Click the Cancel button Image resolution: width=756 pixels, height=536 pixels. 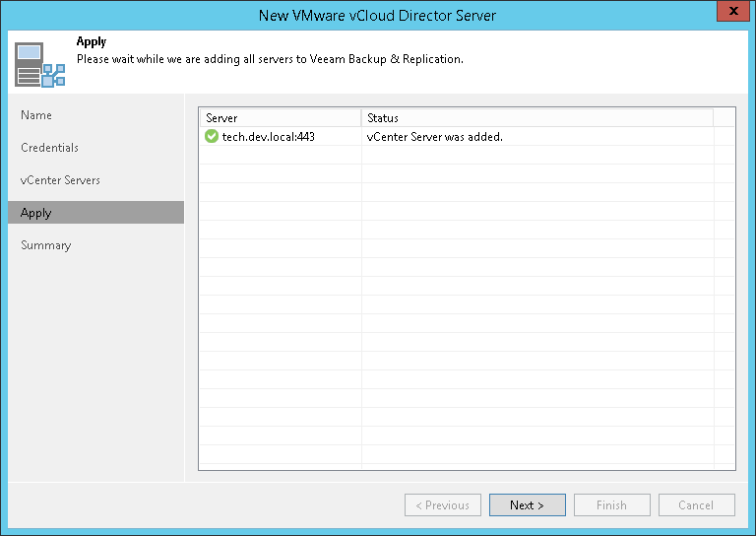(697, 505)
